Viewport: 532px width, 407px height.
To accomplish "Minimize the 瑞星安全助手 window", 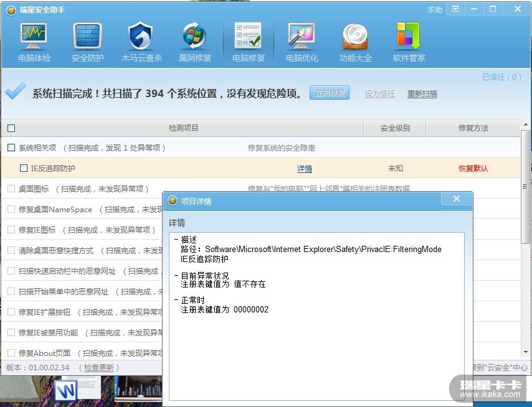I will pyautogui.click(x=474, y=9).
